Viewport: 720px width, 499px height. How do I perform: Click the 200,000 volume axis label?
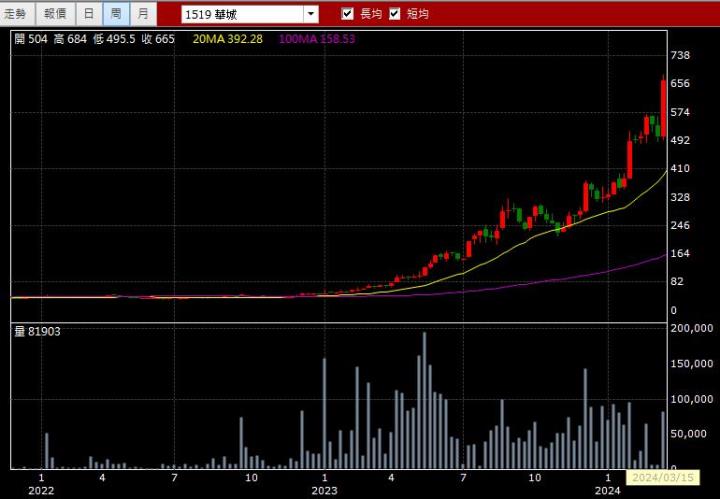click(x=691, y=328)
